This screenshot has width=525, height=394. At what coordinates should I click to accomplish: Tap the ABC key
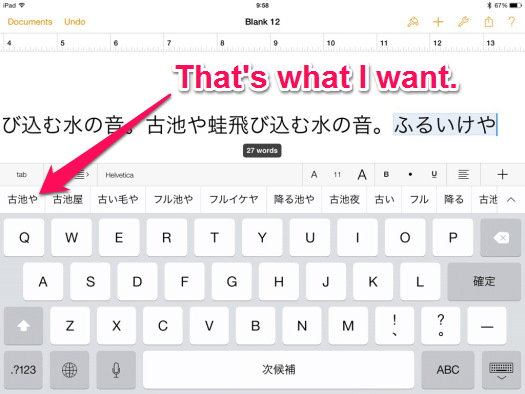(x=448, y=370)
